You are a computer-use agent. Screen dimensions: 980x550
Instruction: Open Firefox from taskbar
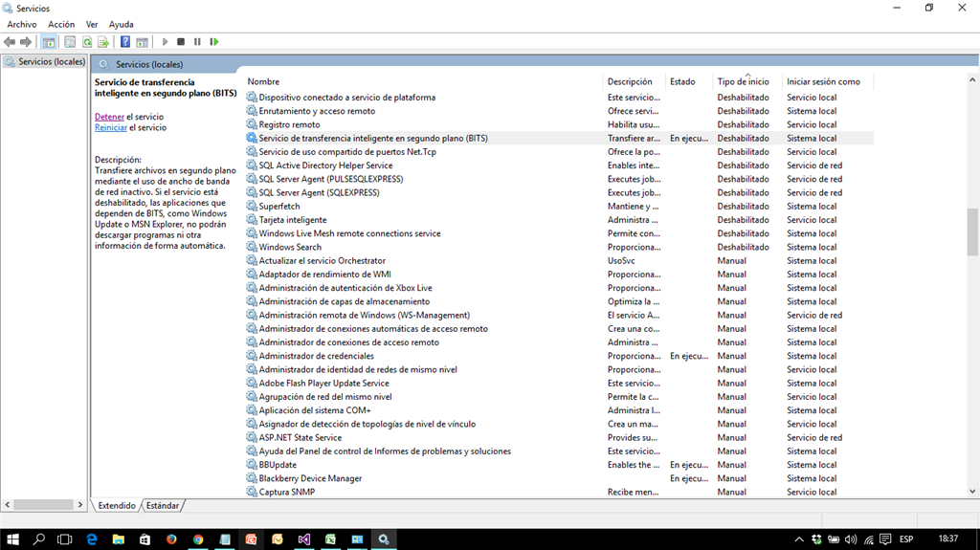point(171,539)
